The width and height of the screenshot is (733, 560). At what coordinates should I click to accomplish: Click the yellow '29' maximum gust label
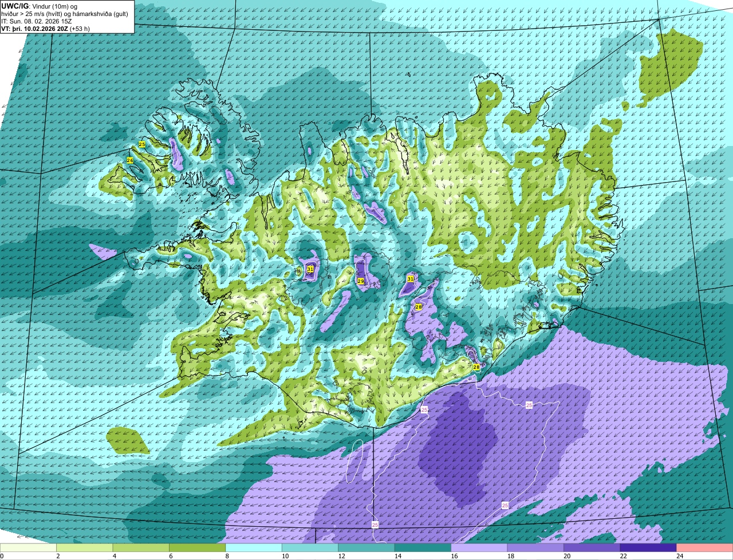[x=360, y=281]
